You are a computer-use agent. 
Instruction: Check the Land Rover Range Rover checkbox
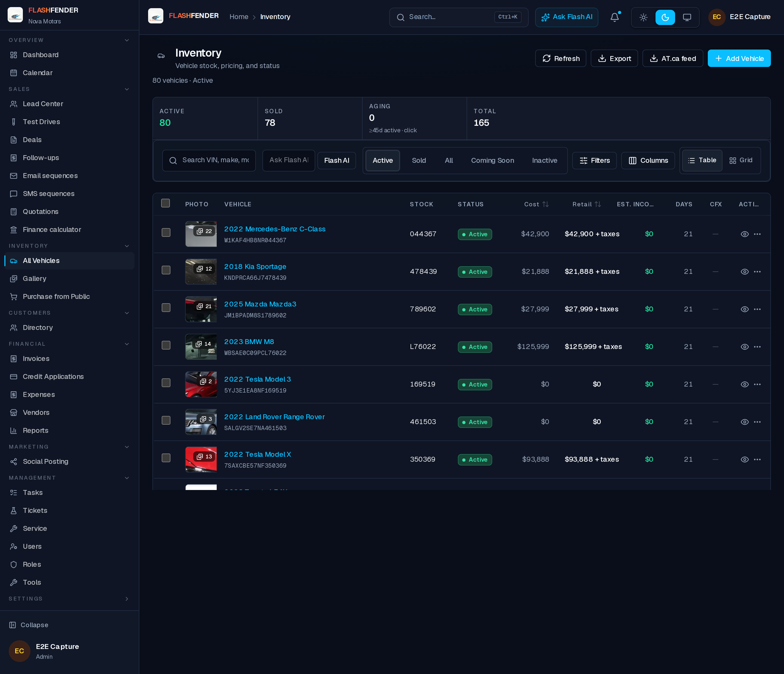166,420
